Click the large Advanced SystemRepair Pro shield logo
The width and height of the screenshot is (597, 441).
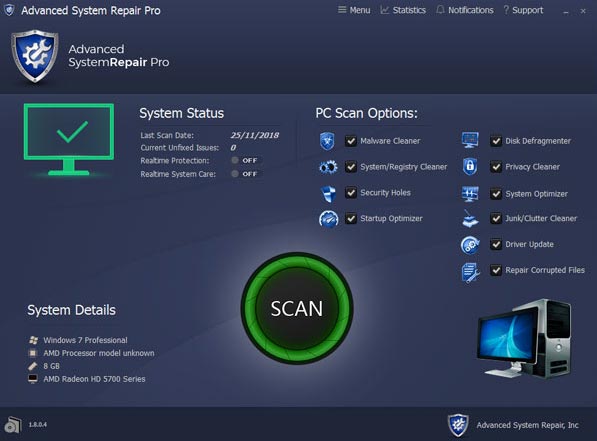[35, 56]
